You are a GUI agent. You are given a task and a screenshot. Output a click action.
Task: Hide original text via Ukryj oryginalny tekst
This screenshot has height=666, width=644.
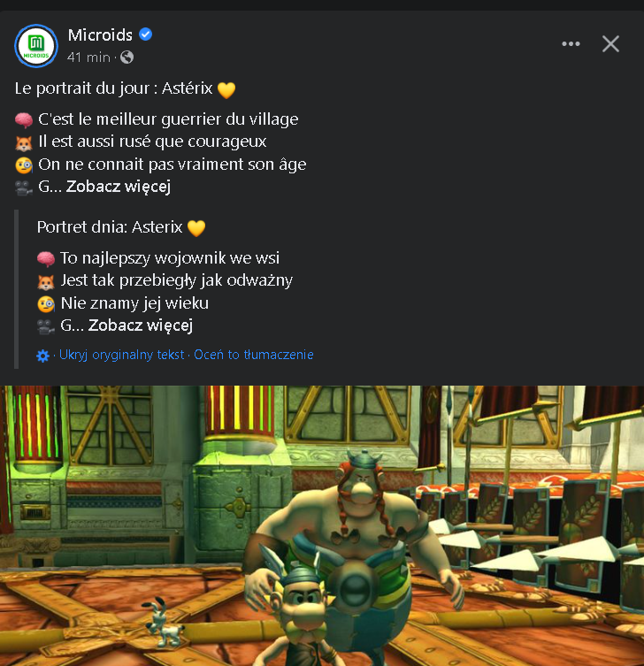tap(121, 355)
